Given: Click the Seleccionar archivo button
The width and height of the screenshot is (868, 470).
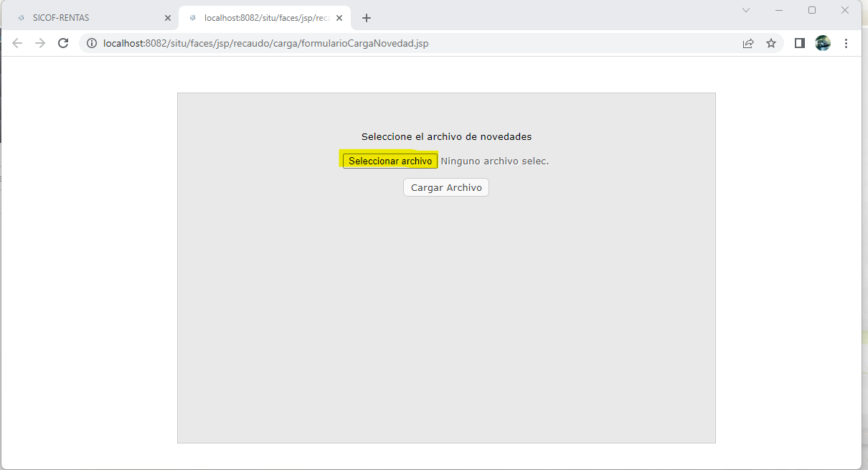Looking at the screenshot, I should tap(390, 161).
